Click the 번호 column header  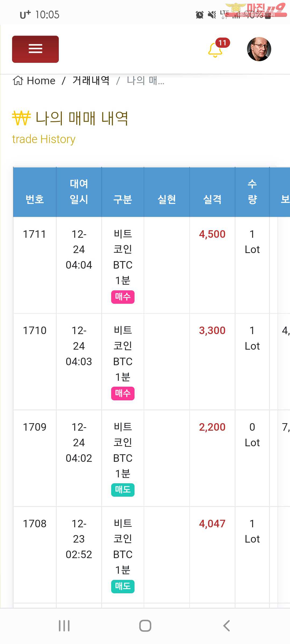35,199
